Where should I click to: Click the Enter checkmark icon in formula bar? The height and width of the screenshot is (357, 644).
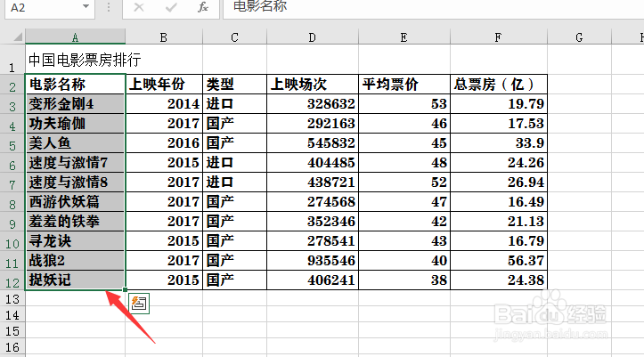click(171, 7)
